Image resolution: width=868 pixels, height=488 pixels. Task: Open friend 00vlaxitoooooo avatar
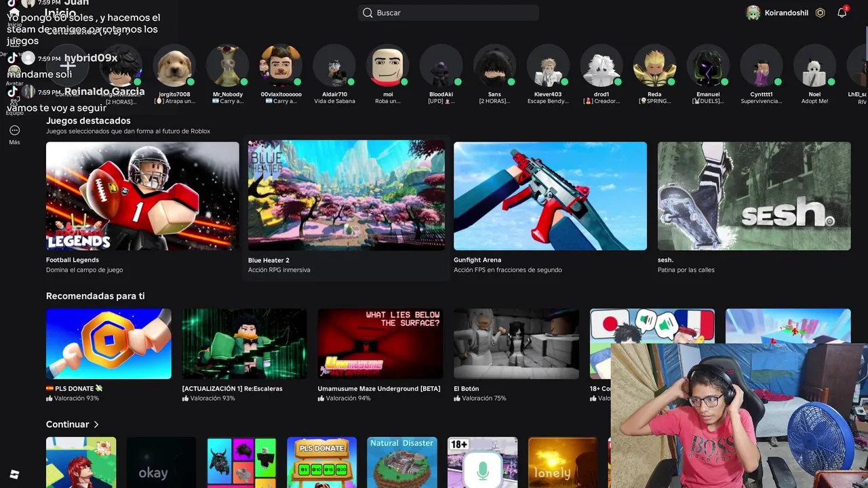coord(281,66)
